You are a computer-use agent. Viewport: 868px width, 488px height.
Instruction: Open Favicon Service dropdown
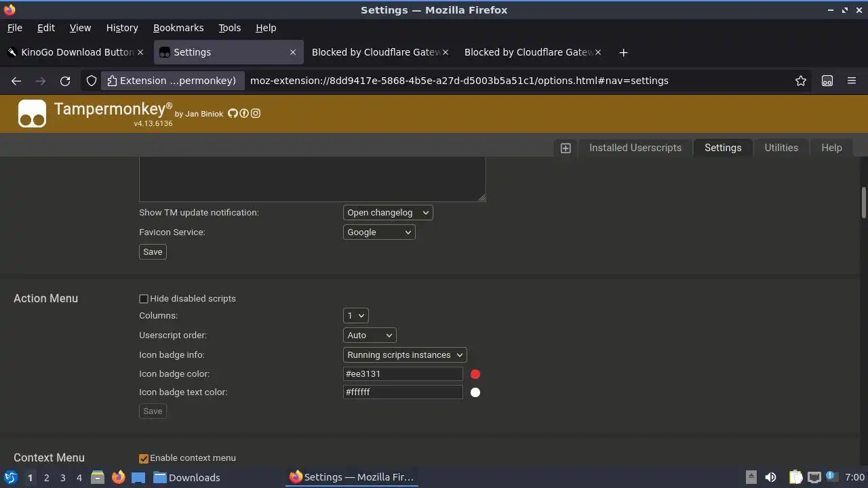379,232
